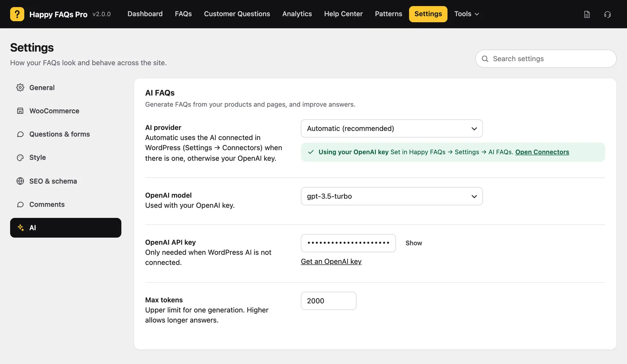The height and width of the screenshot is (364, 627).
Task: Select the Settings tab in top navigation
Action: 428,14
